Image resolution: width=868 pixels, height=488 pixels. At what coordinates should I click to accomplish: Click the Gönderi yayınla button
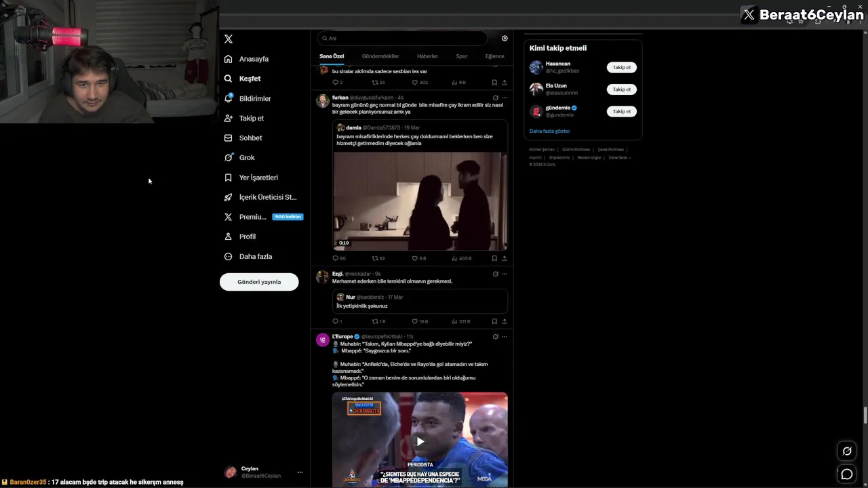pyautogui.click(x=259, y=282)
